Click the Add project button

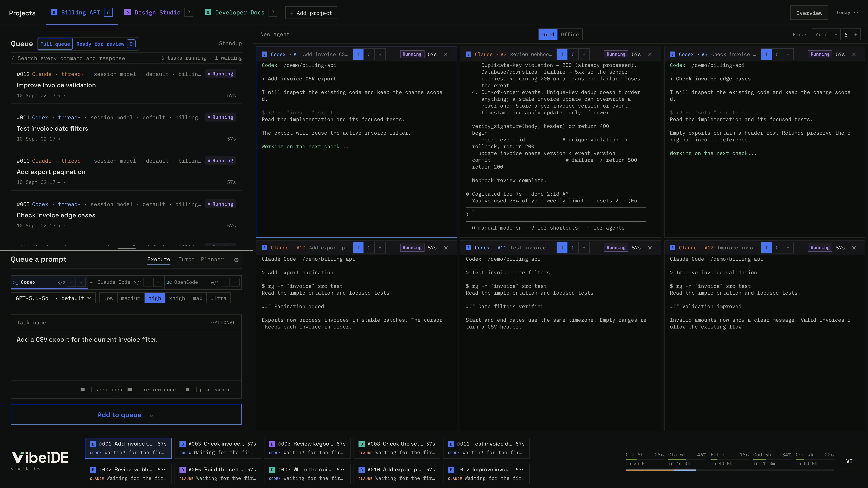click(311, 13)
